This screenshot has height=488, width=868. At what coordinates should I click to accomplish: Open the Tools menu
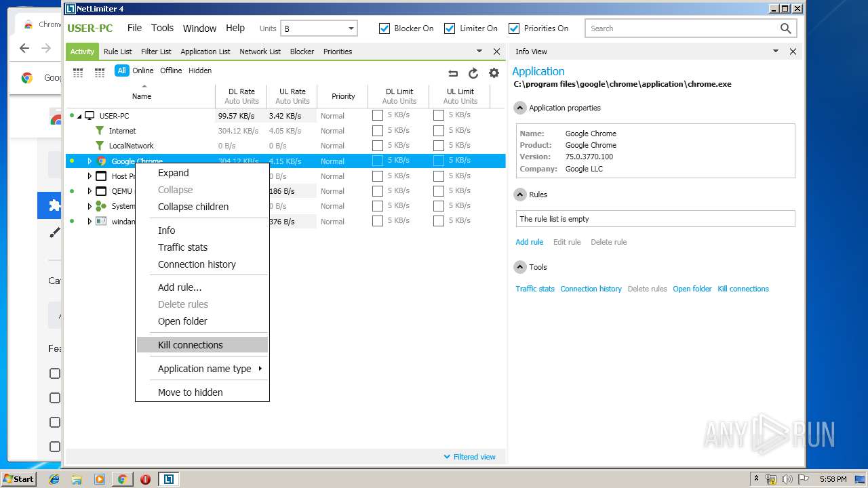tap(162, 28)
